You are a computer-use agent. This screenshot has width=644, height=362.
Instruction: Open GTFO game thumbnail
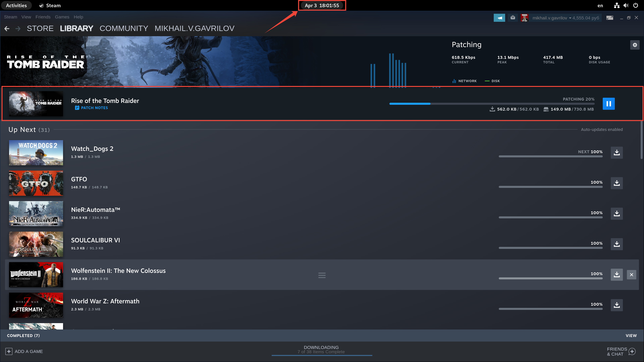(x=36, y=183)
